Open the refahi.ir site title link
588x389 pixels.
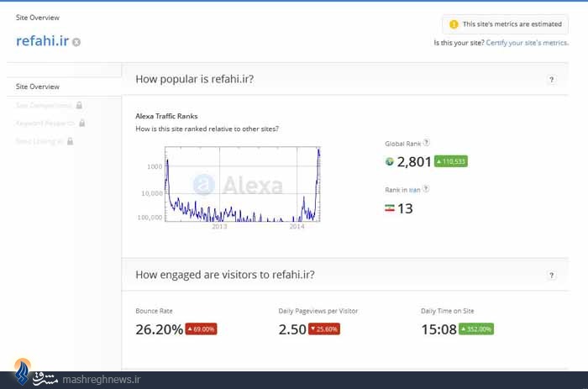(x=42, y=41)
